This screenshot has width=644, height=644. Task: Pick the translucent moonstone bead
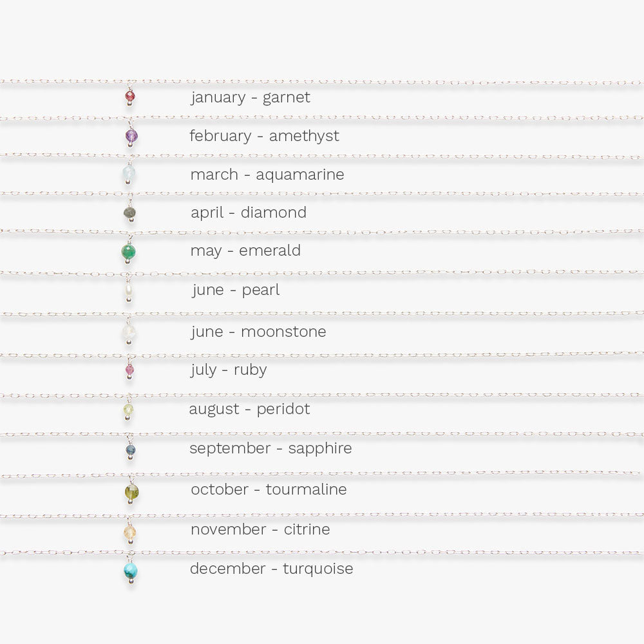129,332
